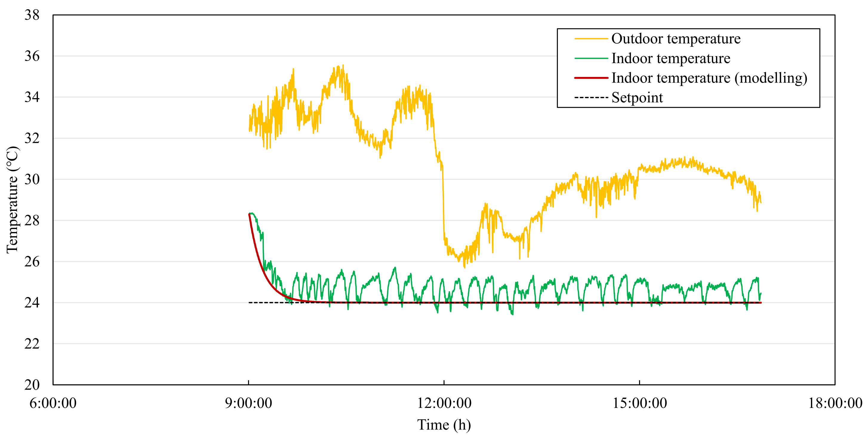Click the Indoor temperature (modelling) legend entry
The image size is (868, 439).
pyautogui.click(x=709, y=78)
